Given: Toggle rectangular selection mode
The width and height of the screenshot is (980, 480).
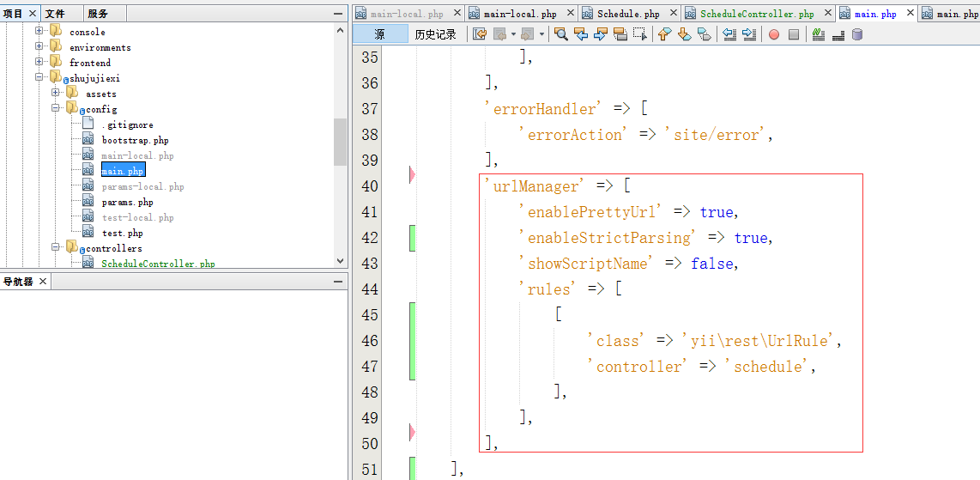Looking at the screenshot, I should coord(639,34).
